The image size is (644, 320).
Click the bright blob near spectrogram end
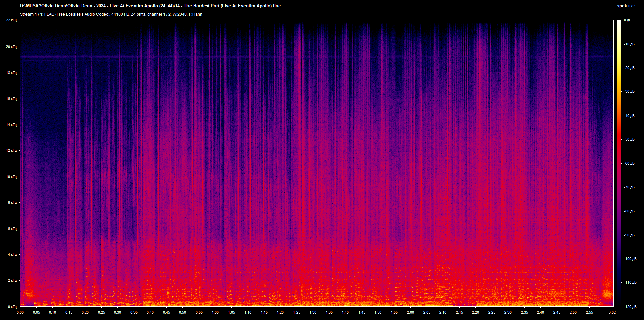607,294
